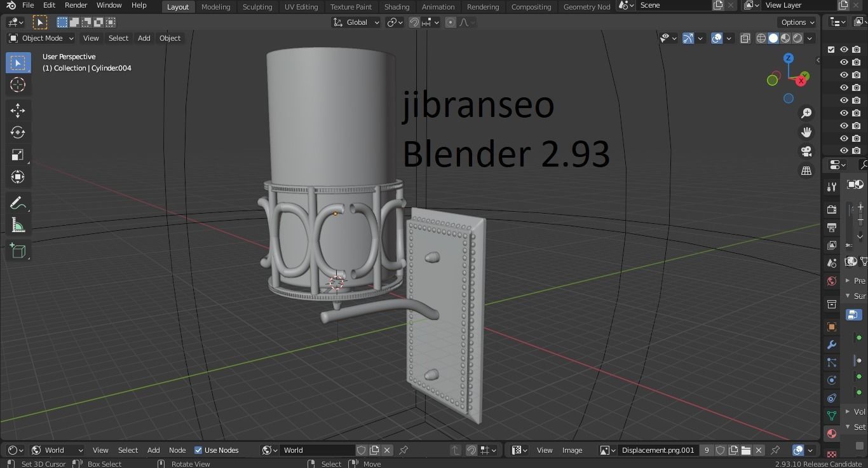Viewport: 868px width, 468px height.
Task: Choose the Rotate tool
Action: coord(18,132)
